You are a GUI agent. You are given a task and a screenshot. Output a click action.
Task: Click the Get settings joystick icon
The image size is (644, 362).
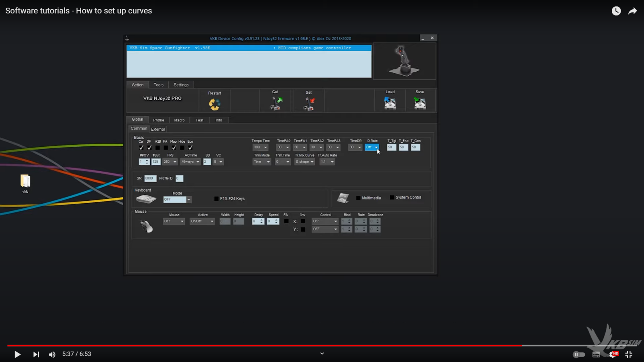click(x=276, y=103)
